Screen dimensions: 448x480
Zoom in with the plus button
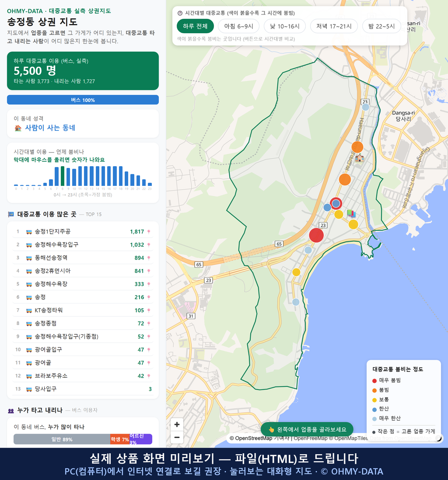(x=177, y=424)
